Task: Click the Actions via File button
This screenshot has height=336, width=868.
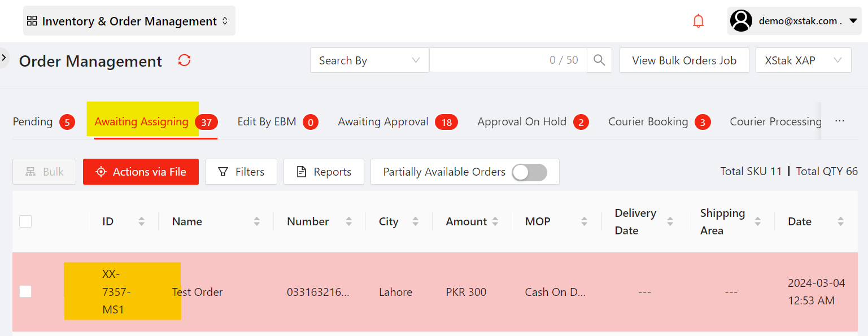Action: (x=141, y=172)
